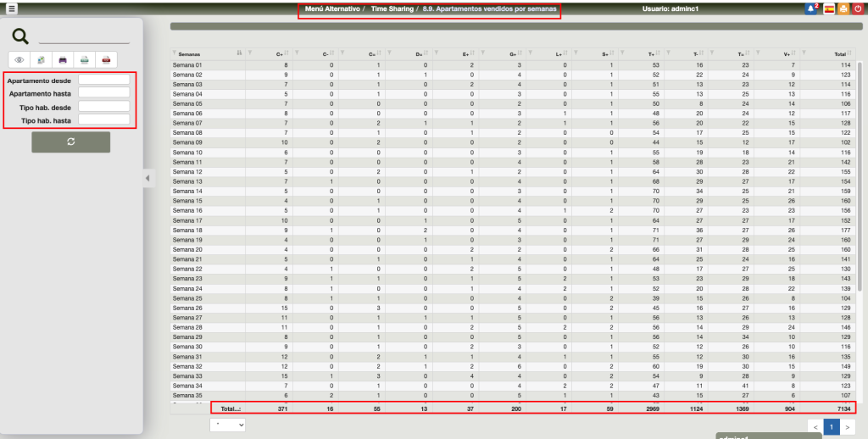Collapse the left sidebar with arrow handle
This screenshot has height=439, width=868.
coord(147,178)
